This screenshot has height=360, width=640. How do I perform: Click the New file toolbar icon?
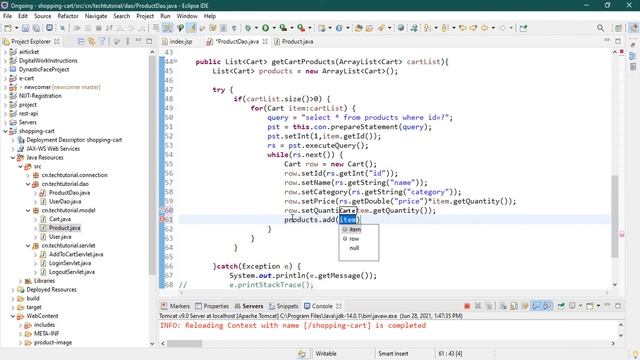click(x=8, y=28)
